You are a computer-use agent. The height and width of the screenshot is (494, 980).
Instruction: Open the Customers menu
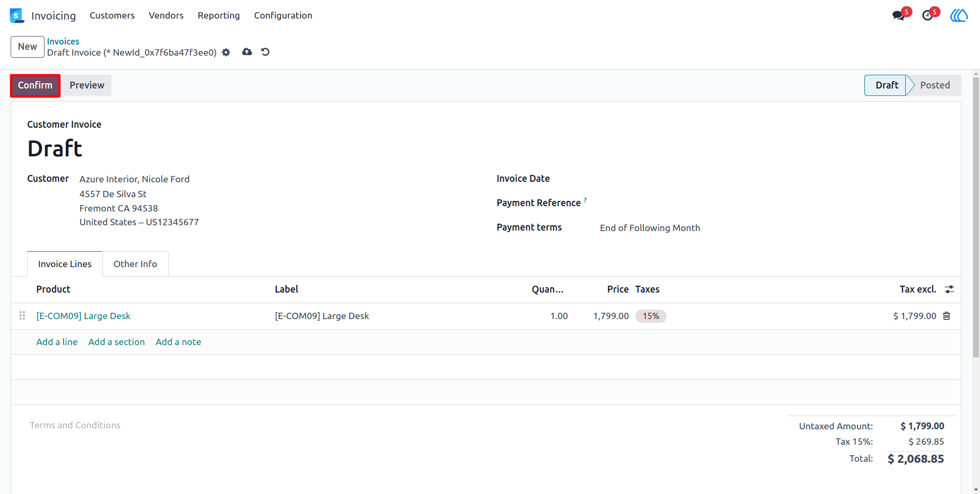click(x=112, y=15)
